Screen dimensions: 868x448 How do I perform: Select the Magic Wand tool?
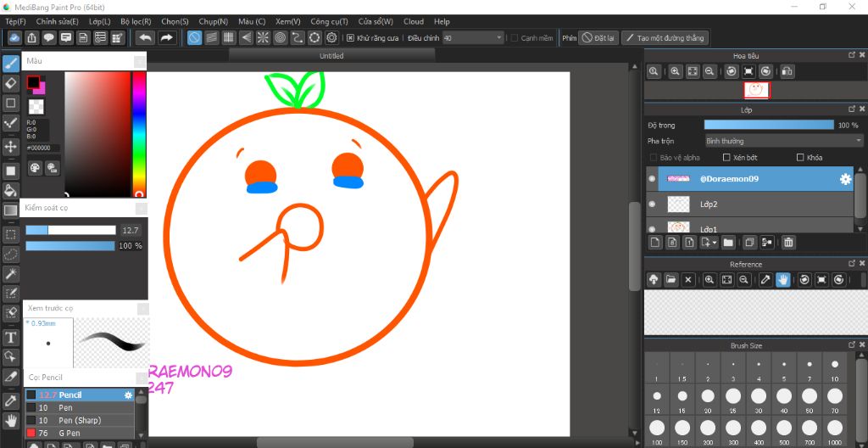coord(10,273)
